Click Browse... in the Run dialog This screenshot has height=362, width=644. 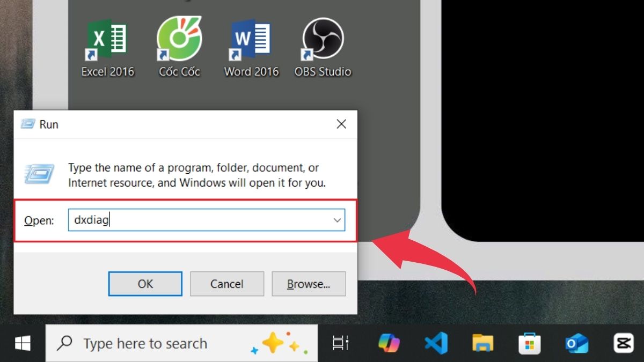tap(309, 284)
